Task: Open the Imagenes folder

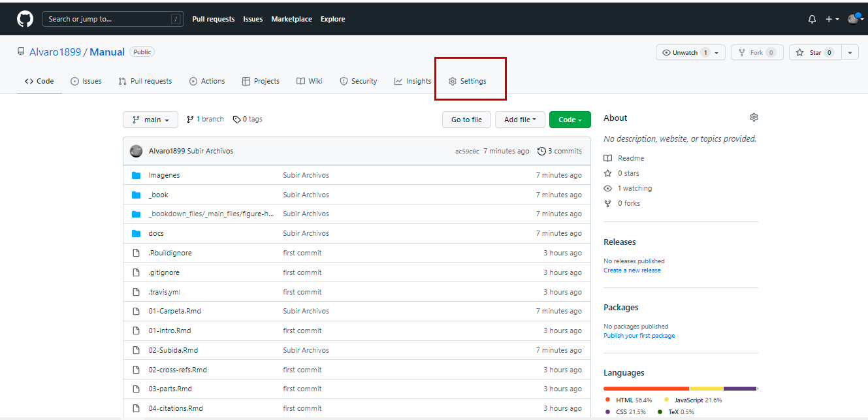Action: pyautogui.click(x=164, y=175)
